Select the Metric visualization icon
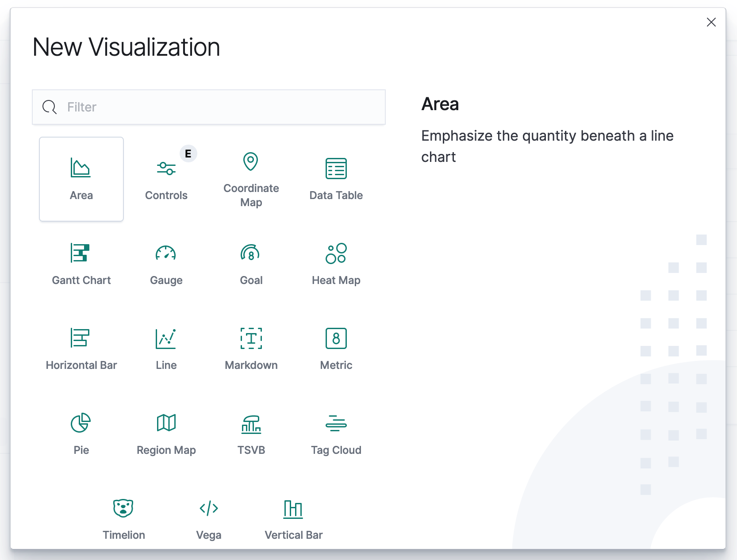The height and width of the screenshot is (560, 737). (336, 338)
